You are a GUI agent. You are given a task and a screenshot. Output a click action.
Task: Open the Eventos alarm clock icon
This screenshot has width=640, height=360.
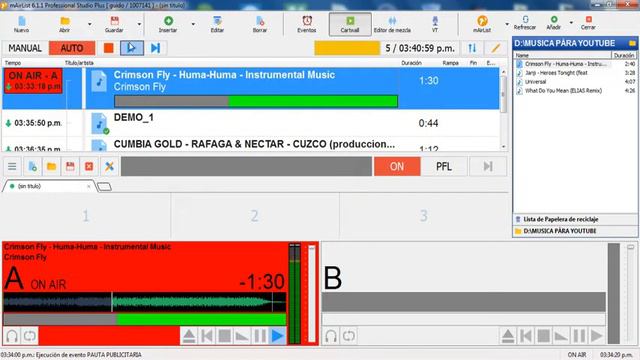[307, 24]
